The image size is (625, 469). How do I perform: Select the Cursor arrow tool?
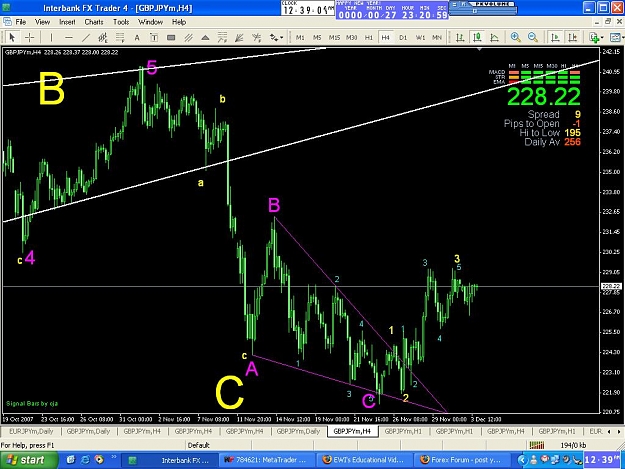(x=12, y=37)
